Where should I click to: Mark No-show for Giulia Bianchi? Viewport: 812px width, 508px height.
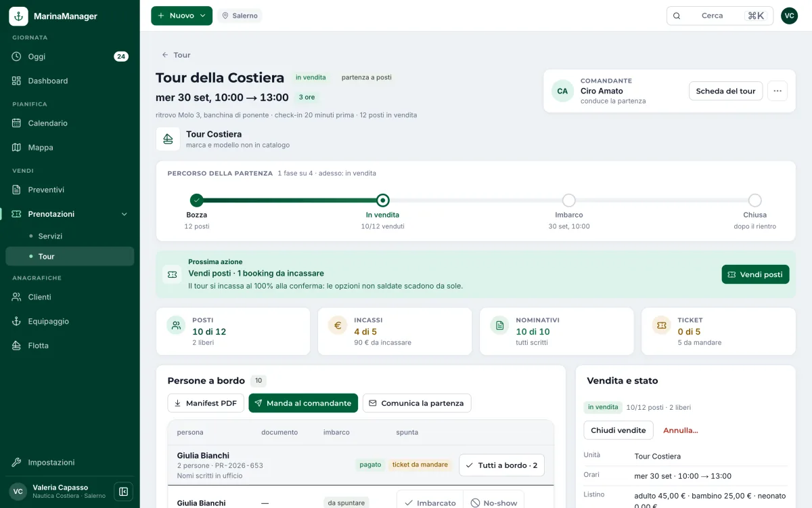[493, 503]
